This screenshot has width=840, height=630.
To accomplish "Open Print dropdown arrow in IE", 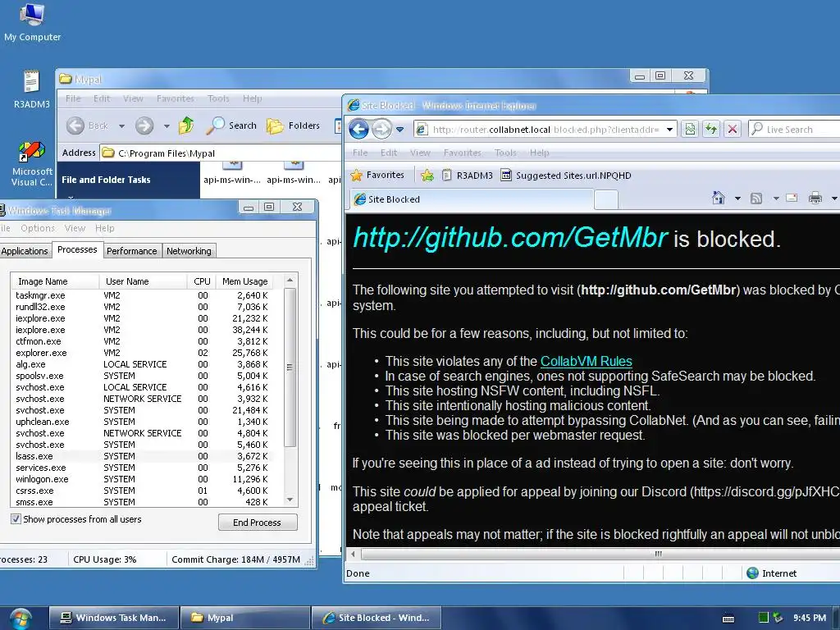I will pos(834,199).
